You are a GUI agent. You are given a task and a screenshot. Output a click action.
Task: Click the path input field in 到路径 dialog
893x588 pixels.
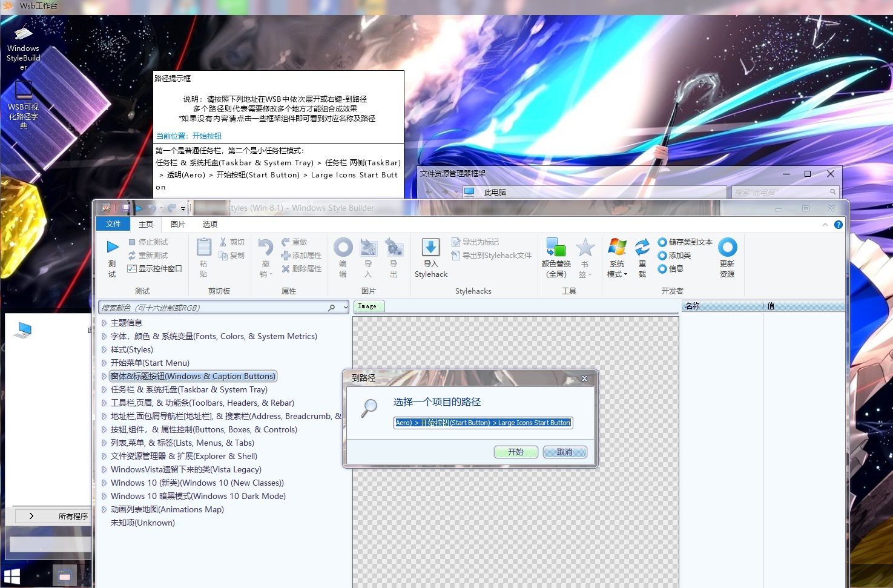[x=483, y=423]
